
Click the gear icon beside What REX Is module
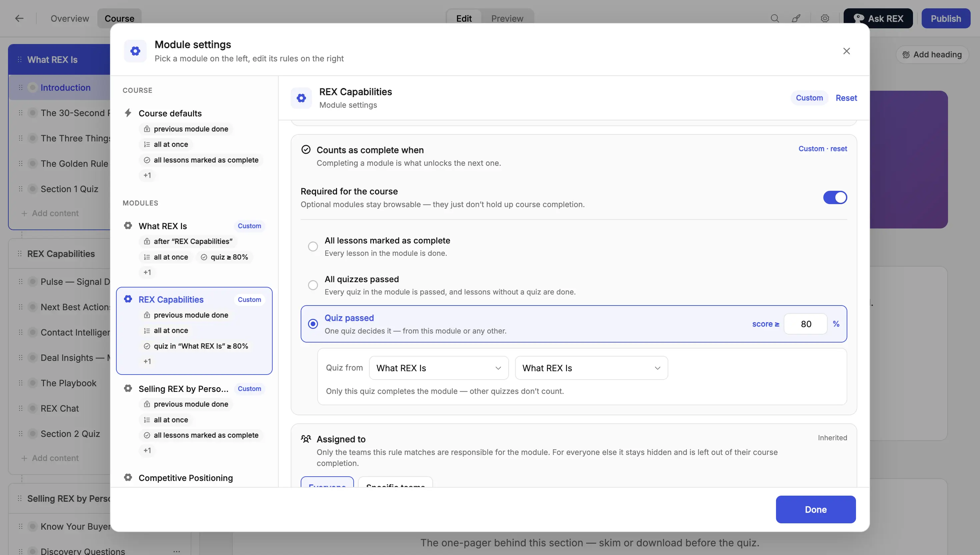pyautogui.click(x=128, y=226)
